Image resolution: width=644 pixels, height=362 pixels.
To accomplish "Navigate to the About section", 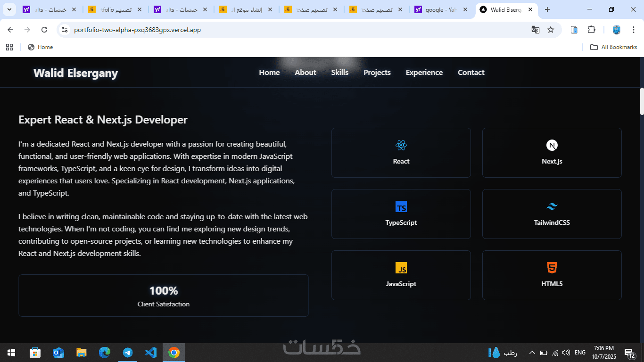I will click(x=305, y=73).
